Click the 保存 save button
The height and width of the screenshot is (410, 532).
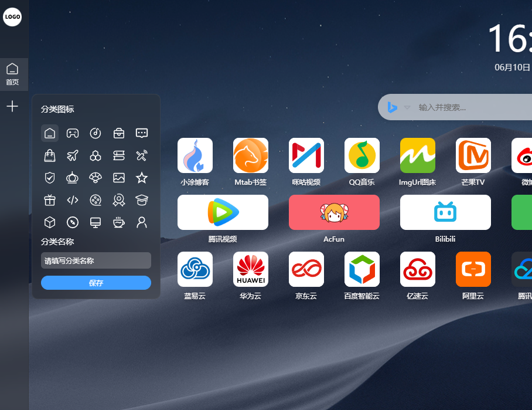(96, 283)
